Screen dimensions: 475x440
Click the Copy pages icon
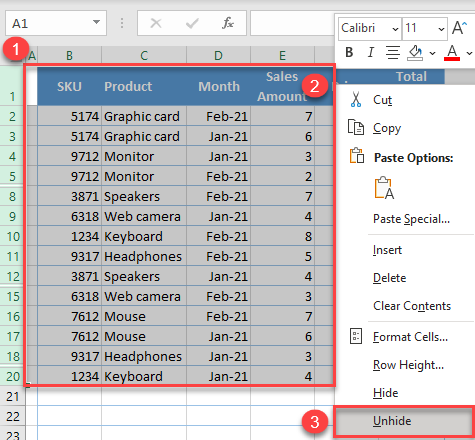[356, 127]
